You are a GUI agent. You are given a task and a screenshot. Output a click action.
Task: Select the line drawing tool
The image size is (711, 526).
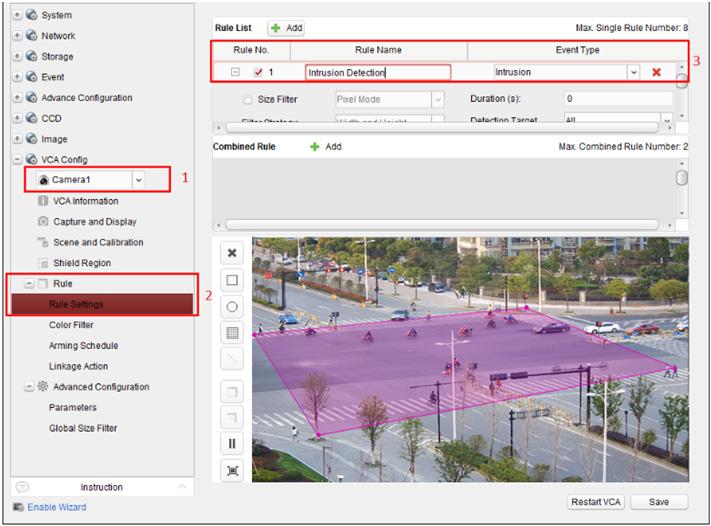[232, 360]
